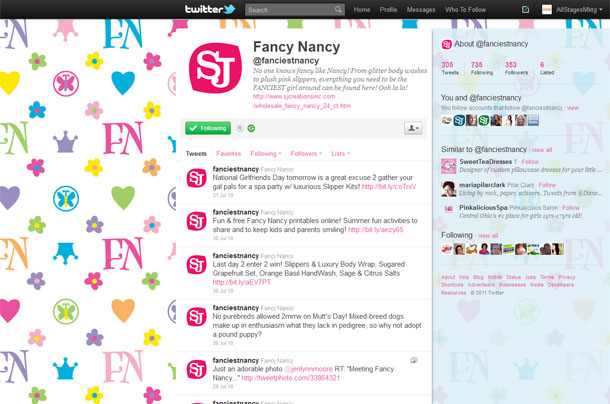Click the mariapilarclark avatar
Screen dimensions: 610x404
[x=449, y=189]
